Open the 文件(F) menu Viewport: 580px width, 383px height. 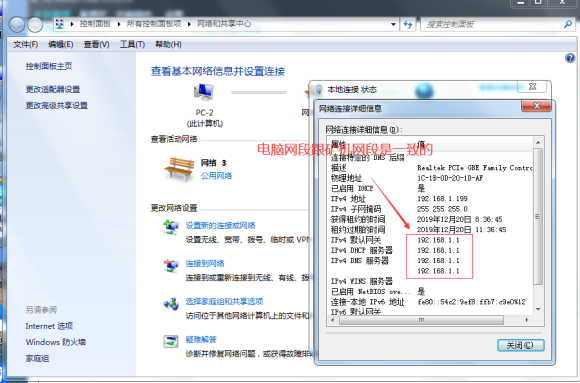click(26, 44)
